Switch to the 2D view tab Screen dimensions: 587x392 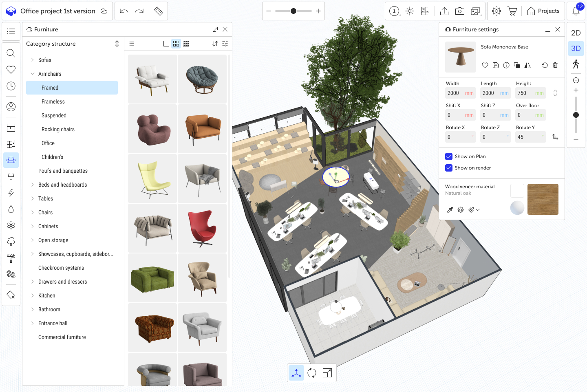[576, 33]
